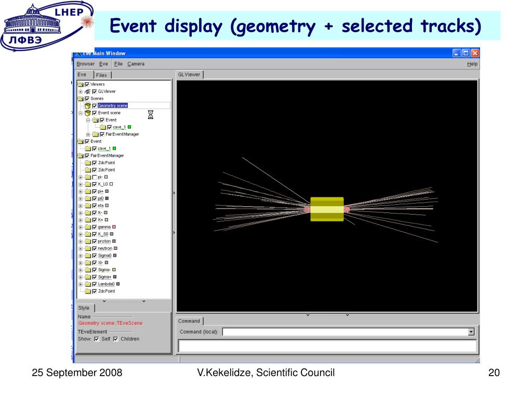Click the pi+ folder icon
The image size is (532, 399).
pyautogui.click(x=88, y=191)
